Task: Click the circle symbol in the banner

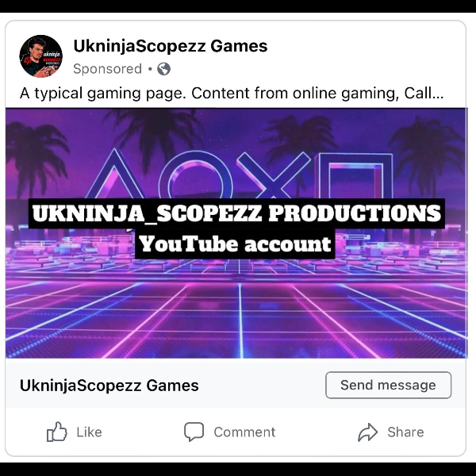Action: [196, 175]
